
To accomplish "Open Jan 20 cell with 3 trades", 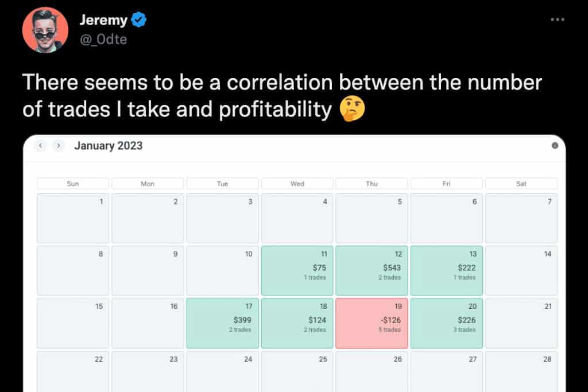I will pos(446,323).
